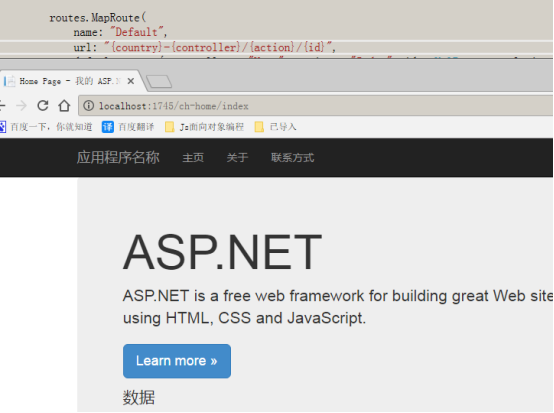Viewport: 554px width, 413px height.
Task: Close the Home Page browser tab
Action: coord(131,81)
